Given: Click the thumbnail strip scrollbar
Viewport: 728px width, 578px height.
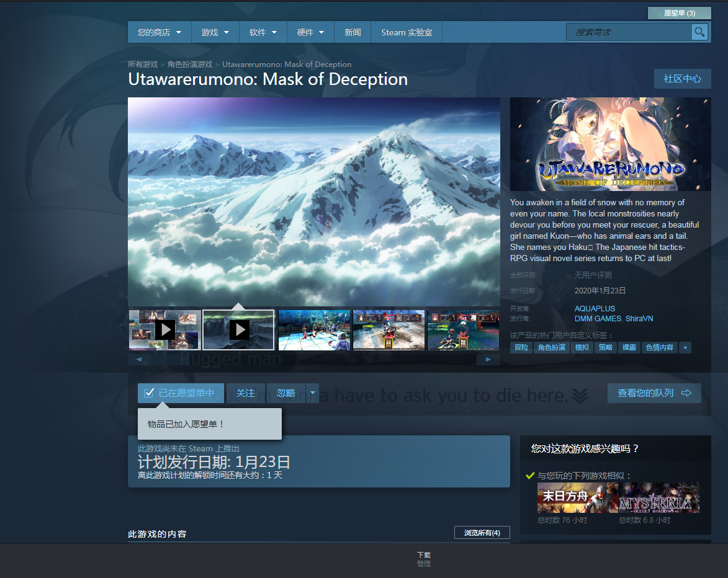Looking at the screenshot, I should [314, 360].
